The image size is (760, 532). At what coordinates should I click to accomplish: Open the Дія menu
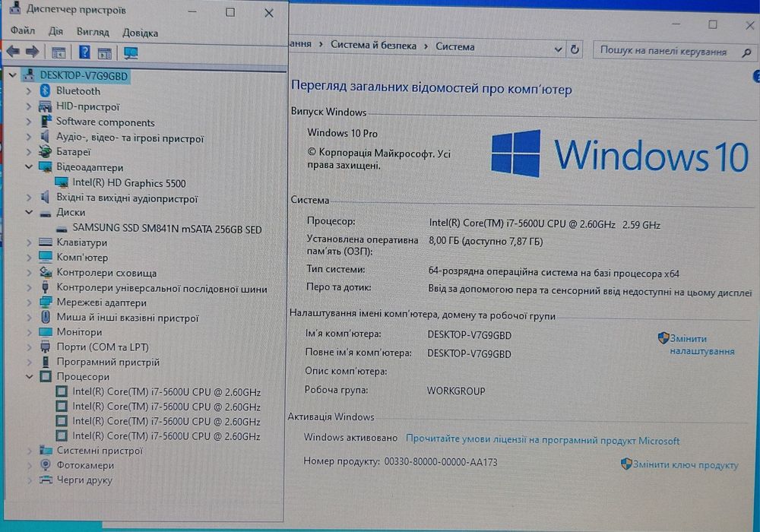[55, 31]
